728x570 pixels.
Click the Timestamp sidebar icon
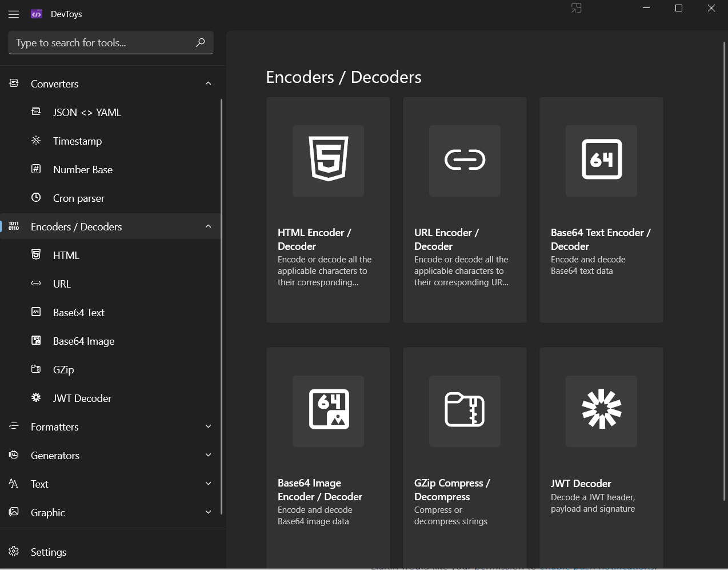[36, 141]
